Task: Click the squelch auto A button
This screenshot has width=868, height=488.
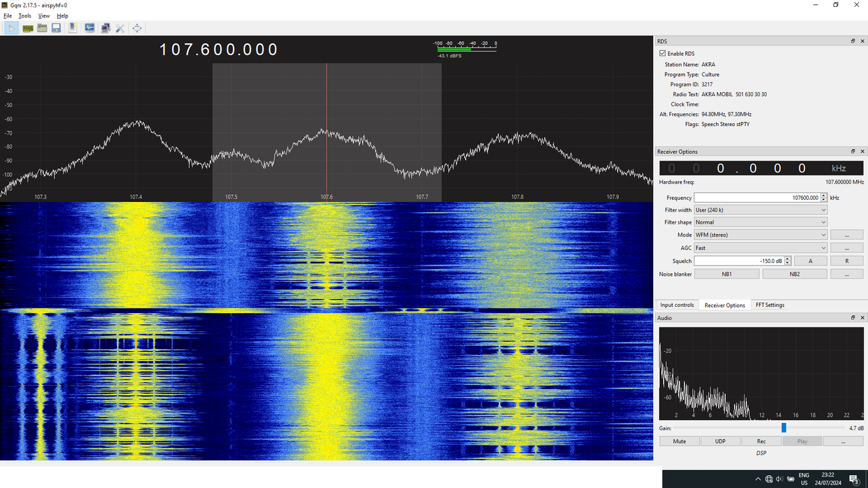Action: click(810, 261)
